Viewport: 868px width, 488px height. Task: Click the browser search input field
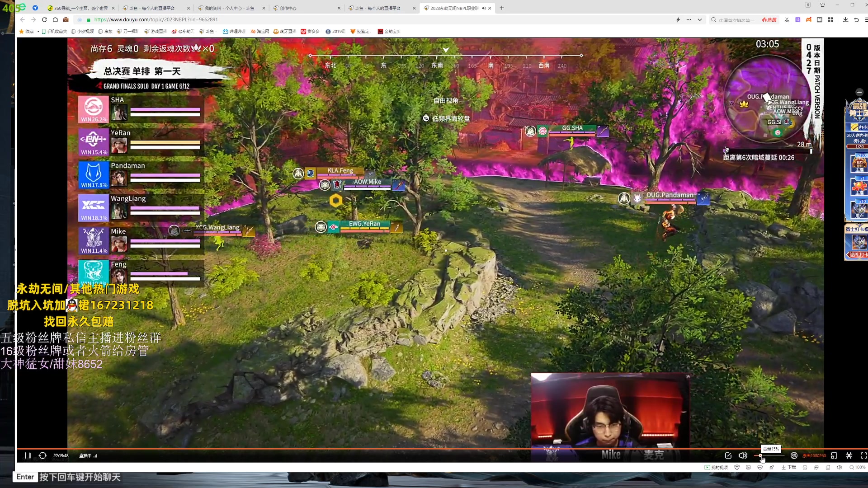click(x=737, y=20)
